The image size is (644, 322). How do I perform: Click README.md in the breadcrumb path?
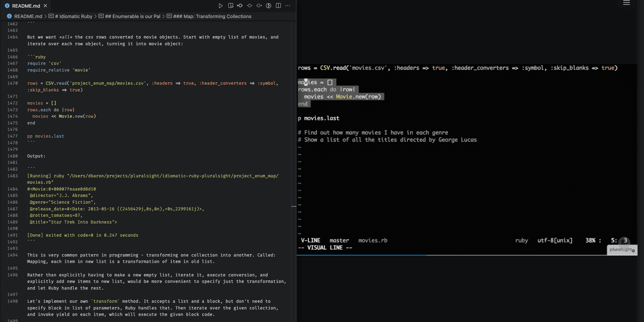point(28,16)
